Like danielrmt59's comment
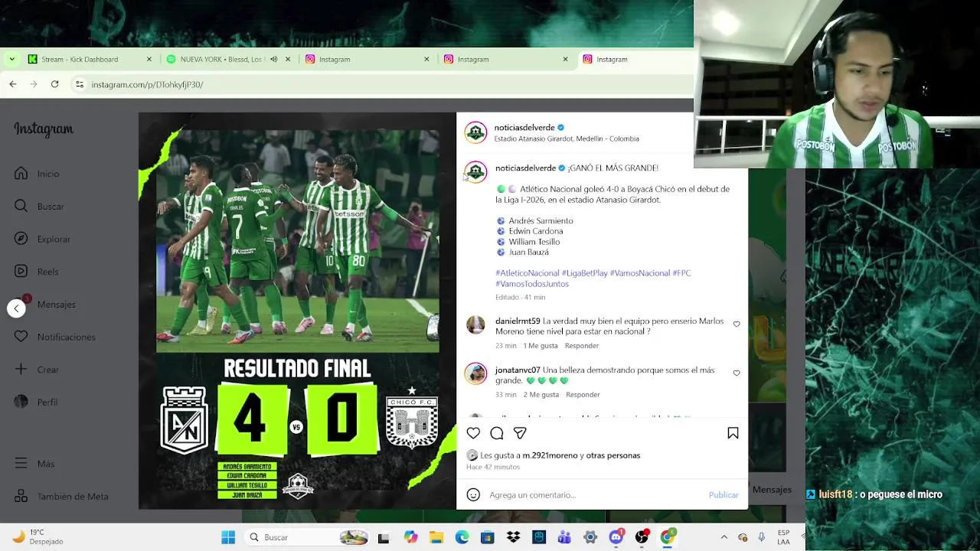Viewport: 980px width, 551px height. (x=737, y=324)
